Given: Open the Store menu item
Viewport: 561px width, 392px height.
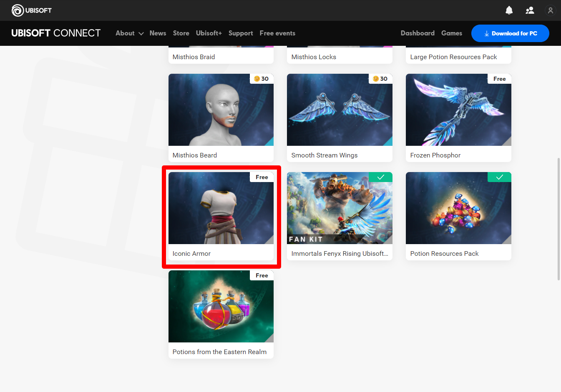Looking at the screenshot, I should coord(181,33).
